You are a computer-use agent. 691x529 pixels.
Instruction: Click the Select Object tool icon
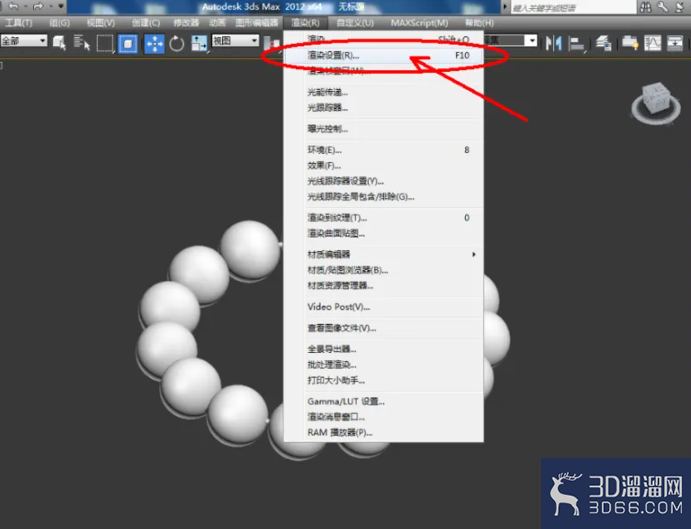click(x=59, y=43)
